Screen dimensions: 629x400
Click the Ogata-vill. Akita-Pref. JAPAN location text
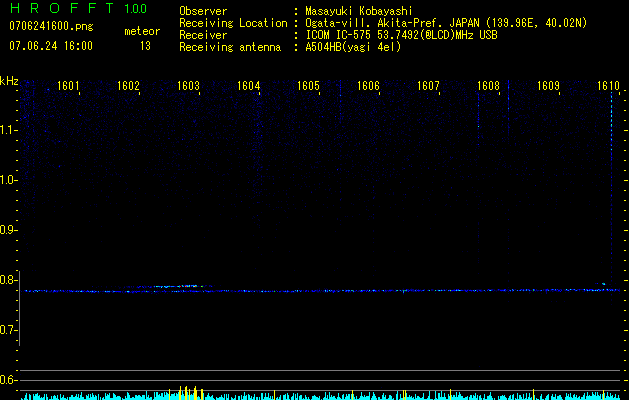coord(446,23)
